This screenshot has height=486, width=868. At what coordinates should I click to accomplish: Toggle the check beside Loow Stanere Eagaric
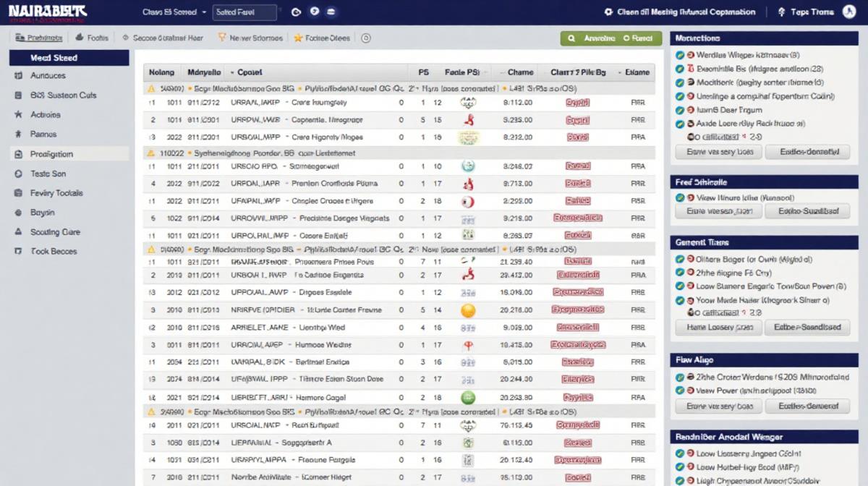[x=679, y=286]
